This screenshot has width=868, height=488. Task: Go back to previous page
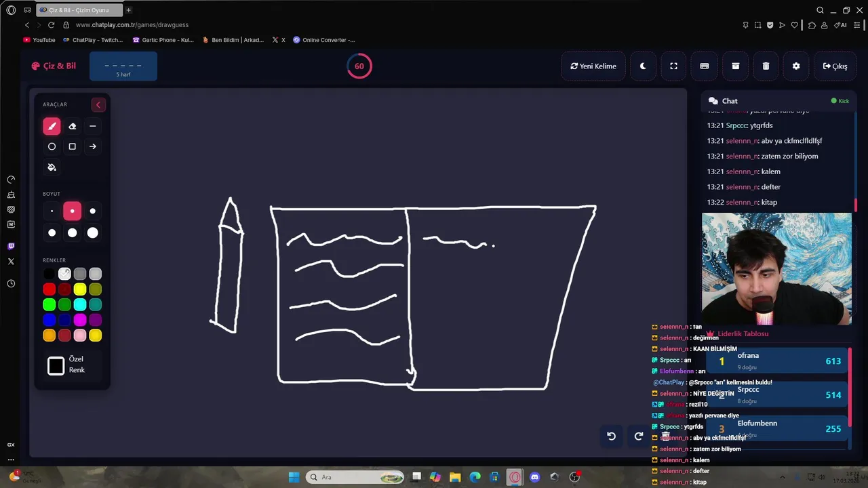pyautogui.click(x=26, y=25)
